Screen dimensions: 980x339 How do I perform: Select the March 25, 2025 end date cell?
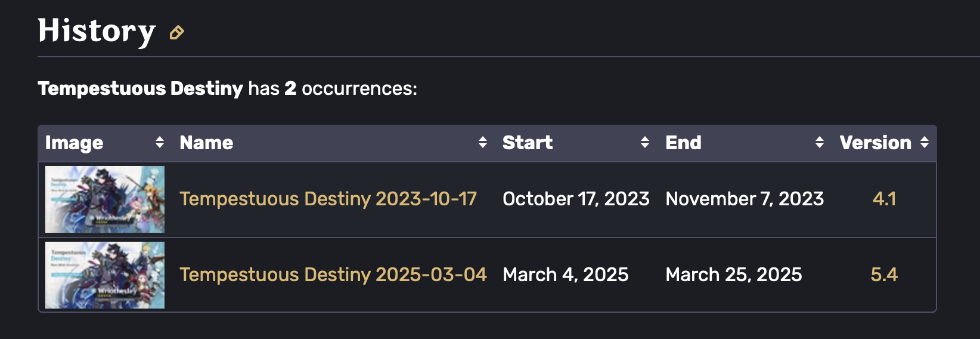[x=734, y=275]
